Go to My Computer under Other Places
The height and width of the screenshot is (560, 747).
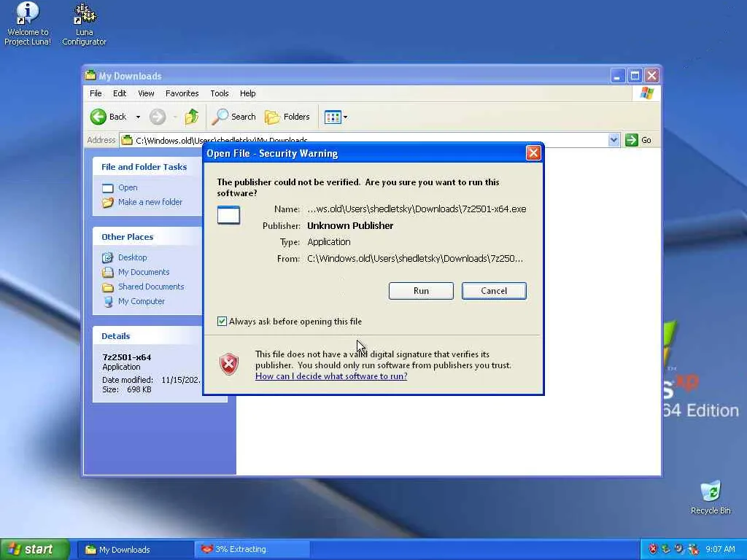[x=142, y=301]
